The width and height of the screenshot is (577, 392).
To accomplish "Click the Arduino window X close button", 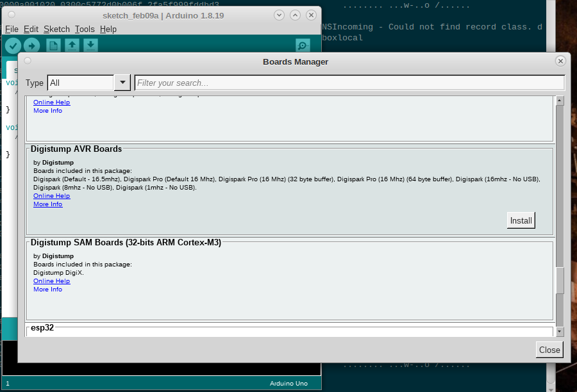I will click(312, 15).
